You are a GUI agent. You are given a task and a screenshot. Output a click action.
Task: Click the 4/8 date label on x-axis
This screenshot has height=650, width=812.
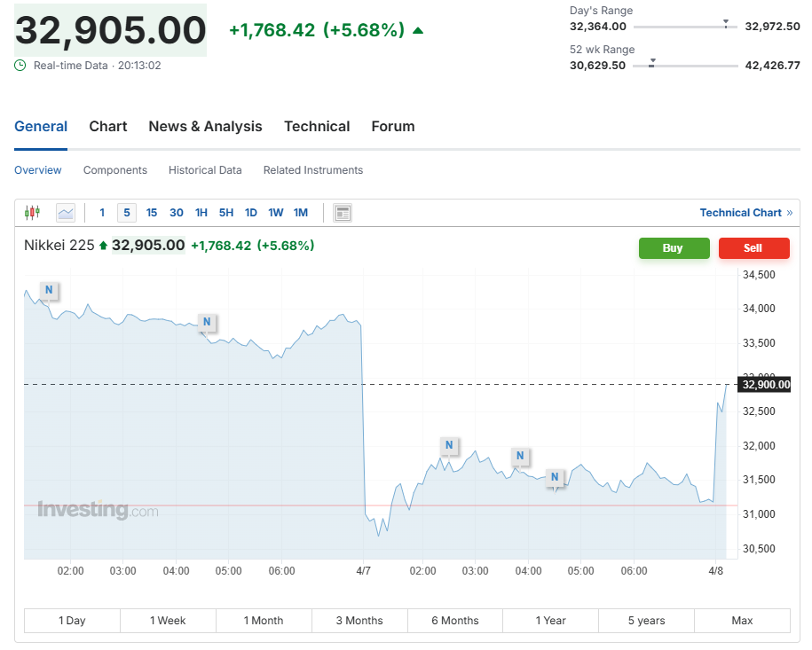715,571
